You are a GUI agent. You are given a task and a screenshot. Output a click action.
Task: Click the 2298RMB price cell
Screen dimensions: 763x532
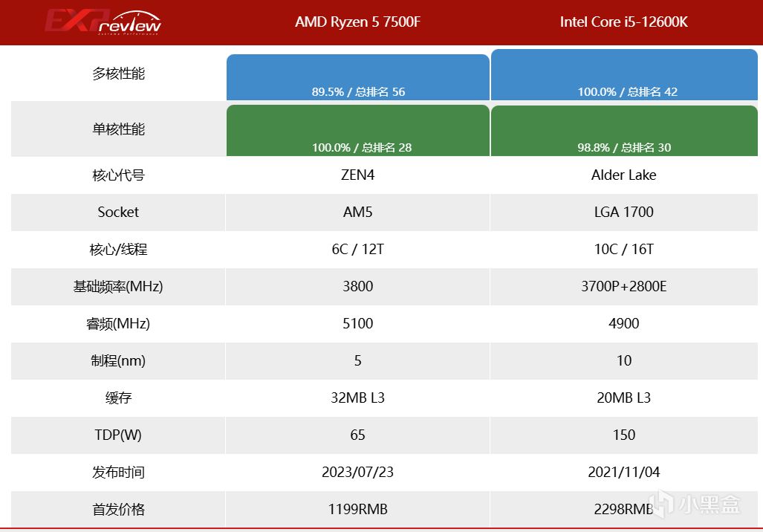pos(624,509)
